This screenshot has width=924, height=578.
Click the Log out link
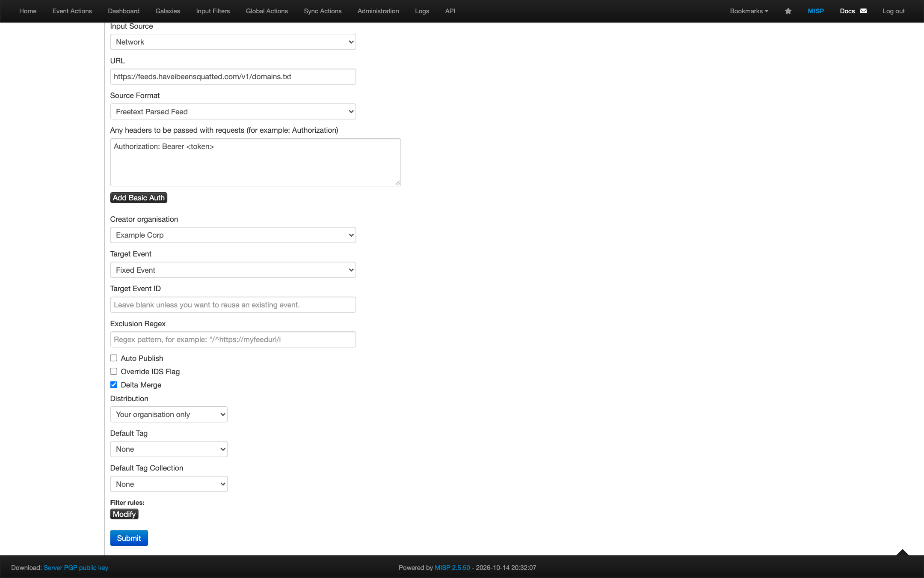893,11
